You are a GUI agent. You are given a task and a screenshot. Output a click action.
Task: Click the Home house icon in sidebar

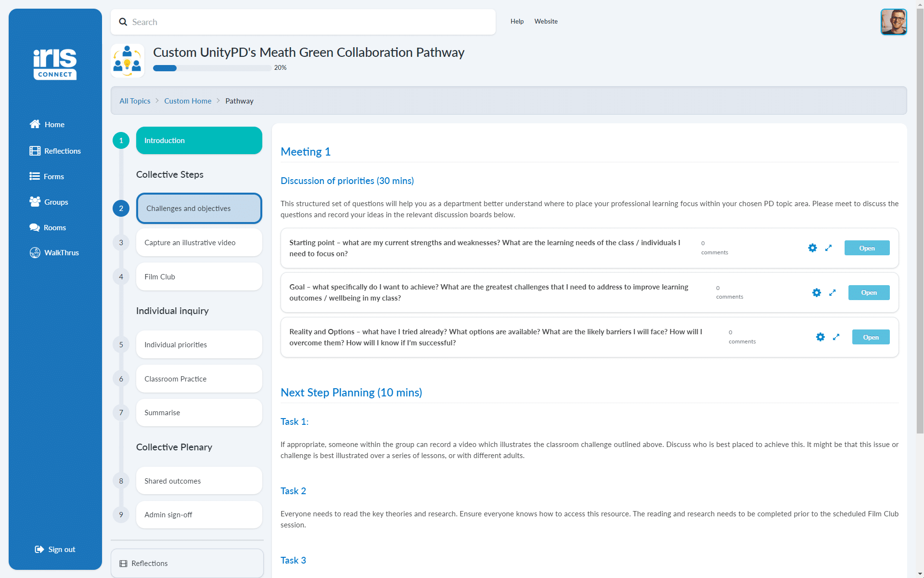[x=35, y=124]
